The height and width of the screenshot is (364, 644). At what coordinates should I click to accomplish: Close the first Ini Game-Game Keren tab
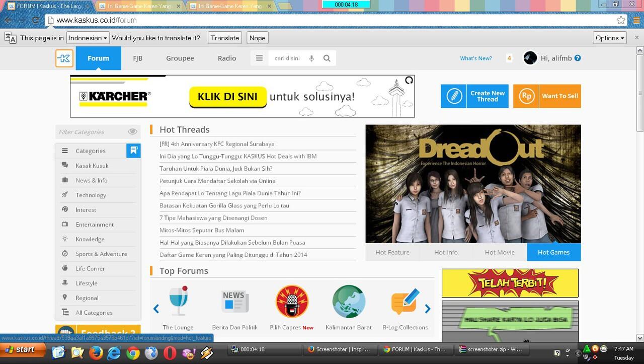(x=177, y=6)
